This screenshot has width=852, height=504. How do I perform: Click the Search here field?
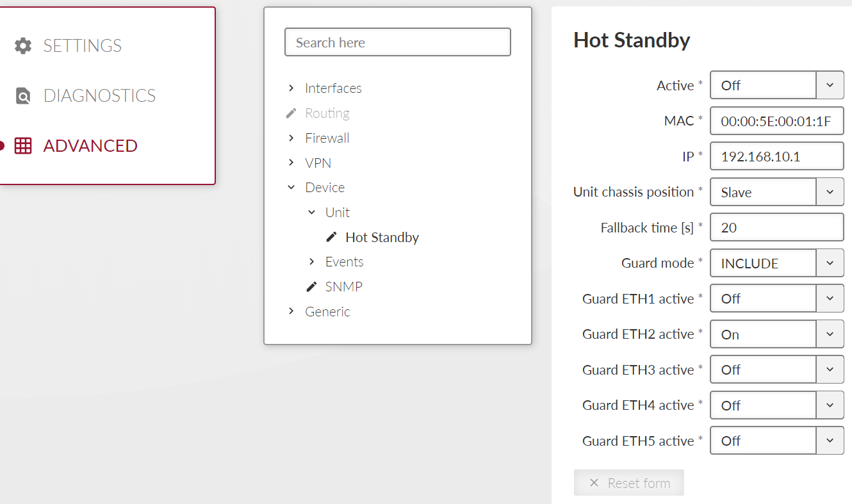tap(397, 42)
